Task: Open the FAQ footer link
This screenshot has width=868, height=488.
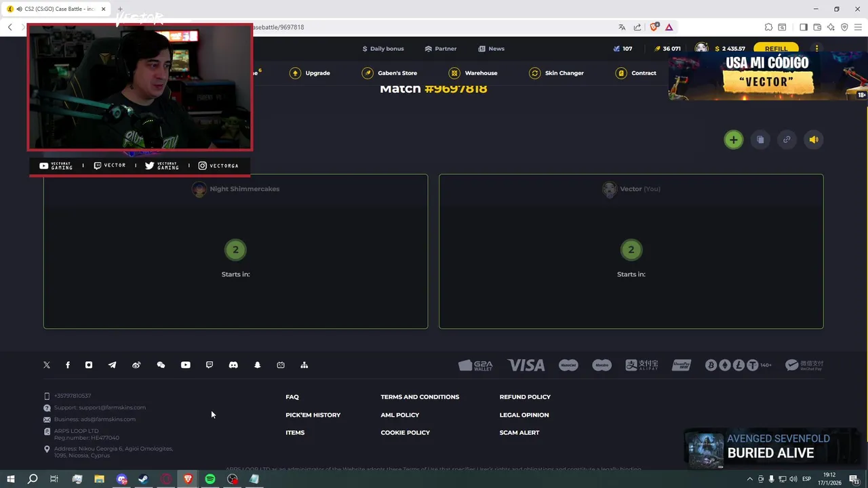Action: 292,397
